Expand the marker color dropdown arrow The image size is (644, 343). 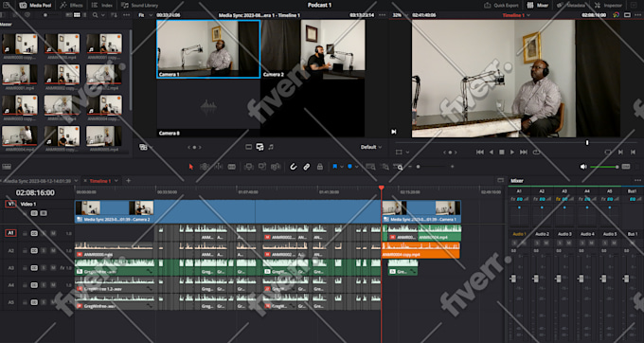tap(356, 167)
